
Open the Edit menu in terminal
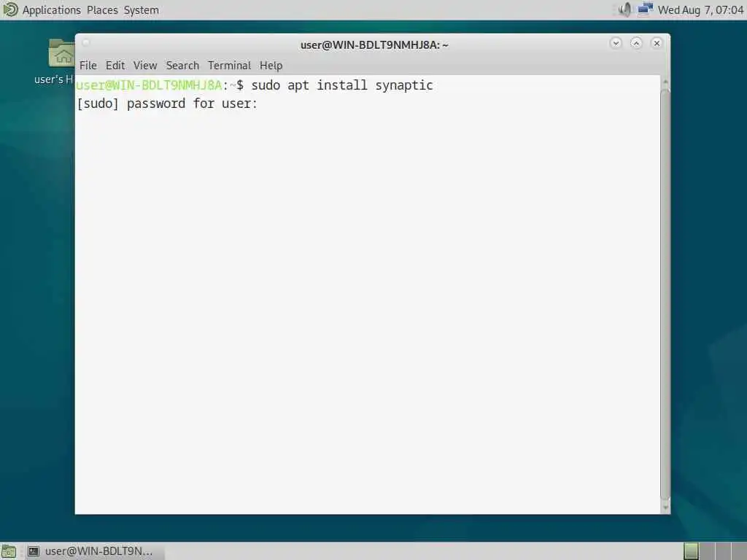(115, 65)
